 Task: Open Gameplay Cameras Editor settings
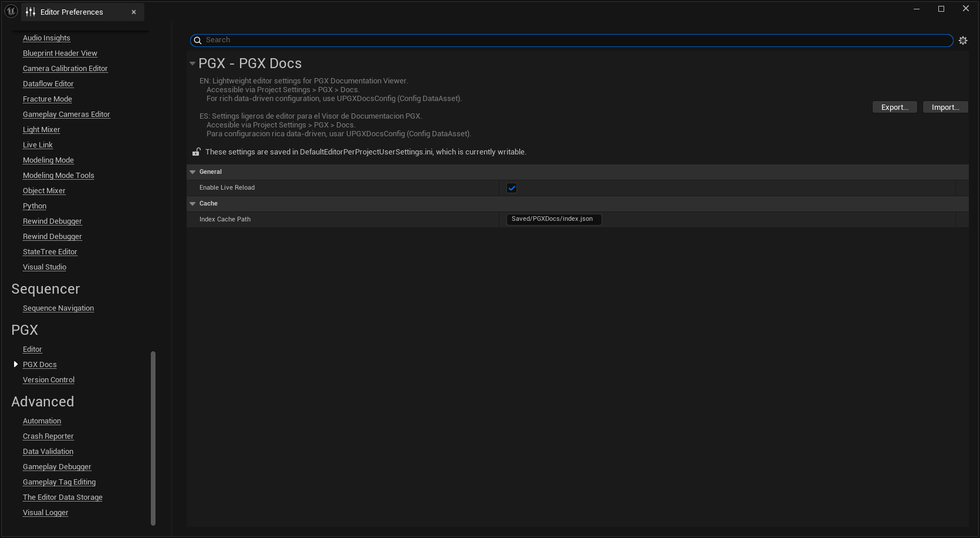66,115
